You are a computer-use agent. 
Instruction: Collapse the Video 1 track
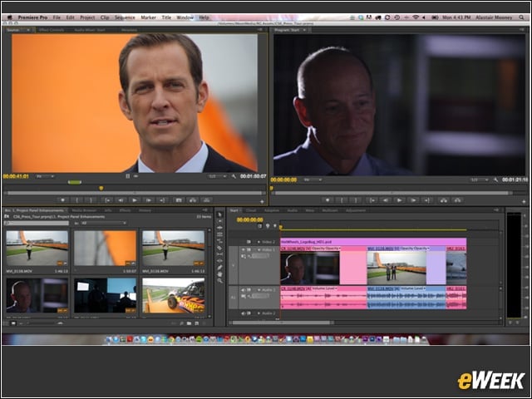pos(259,249)
